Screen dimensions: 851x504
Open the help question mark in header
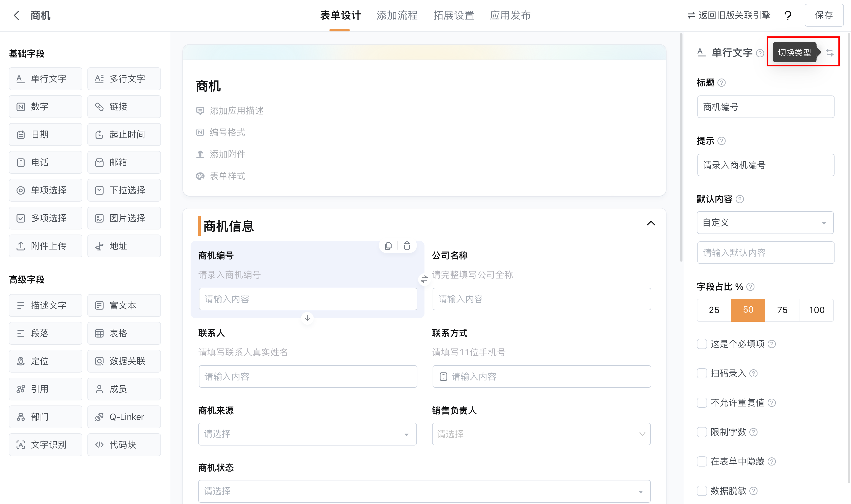788,15
